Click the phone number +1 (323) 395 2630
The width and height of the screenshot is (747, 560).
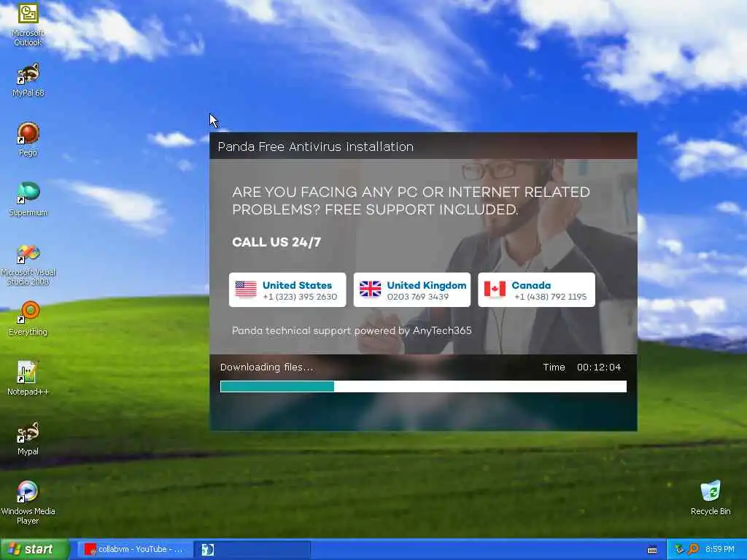tap(300, 297)
